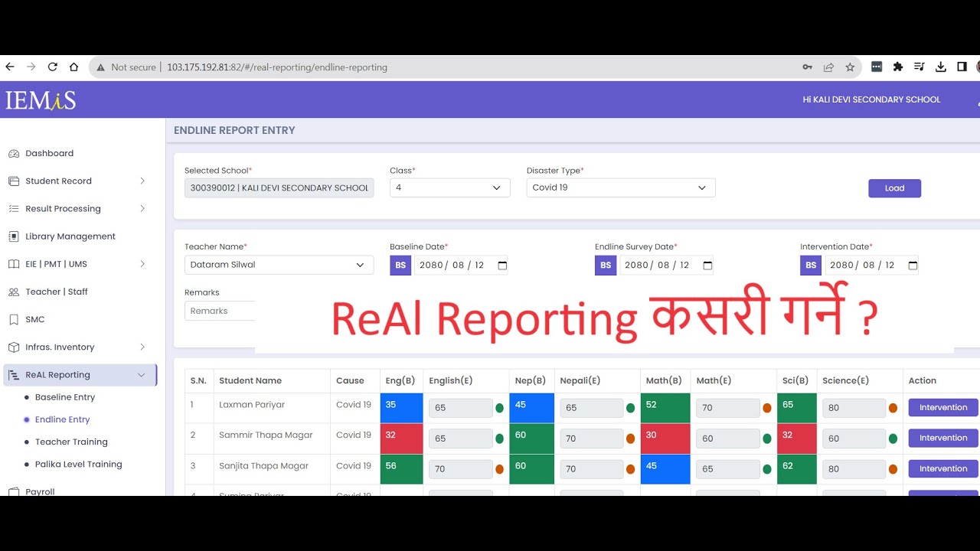Screen dimensions: 980x551
Task: Click into the Remarks text field
Action: (220, 311)
